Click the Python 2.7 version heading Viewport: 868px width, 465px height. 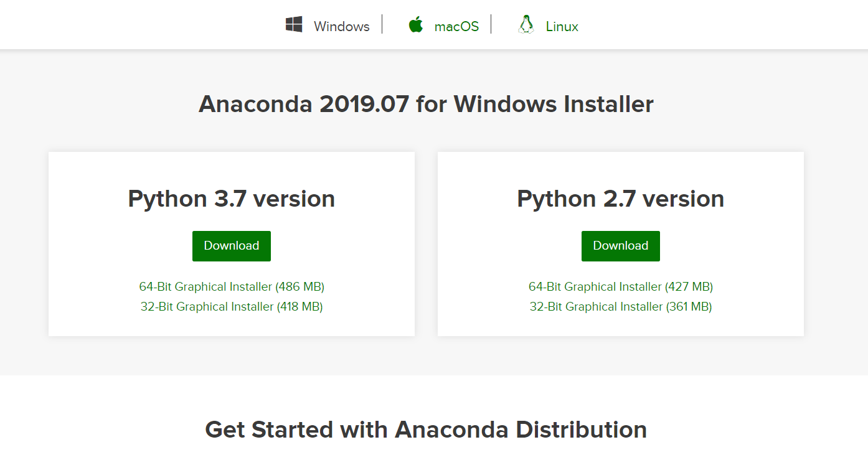(621, 199)
